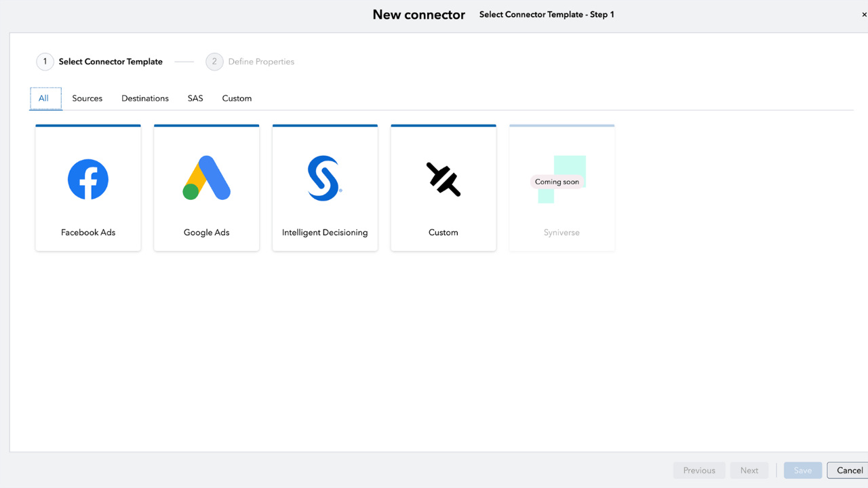The height and width of the screenshot is (488, 868).
Task: Click the step 2 circle indicator
Action: (x=214, y=62)
